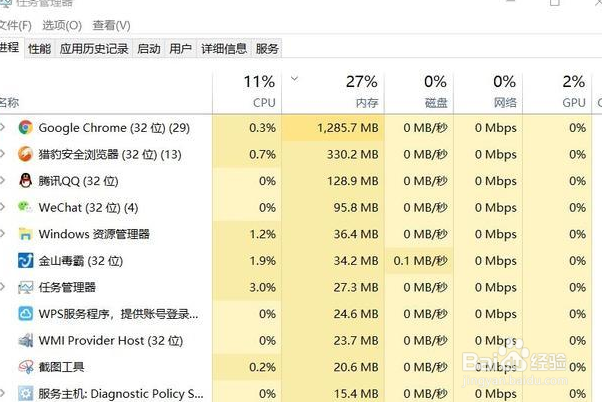
Task: Select the 任务管理器 row name
Action: [67, 287]
